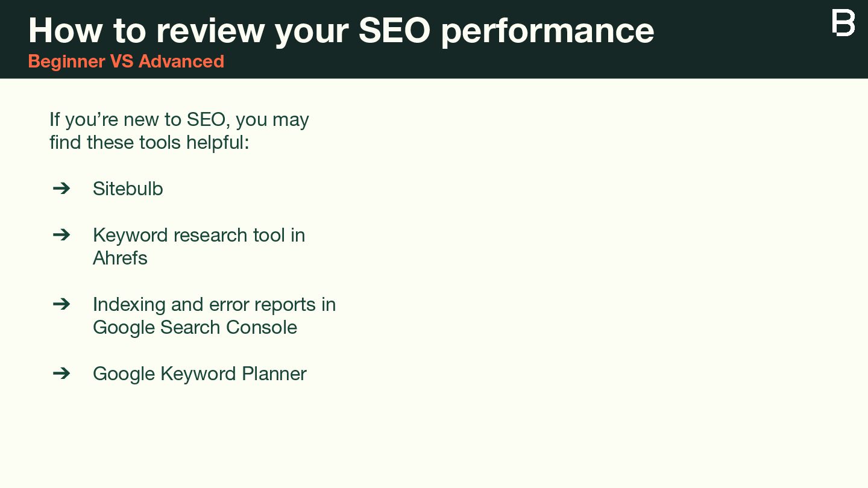
Task: Click the word Ahrefs
Action: [120, 258]
